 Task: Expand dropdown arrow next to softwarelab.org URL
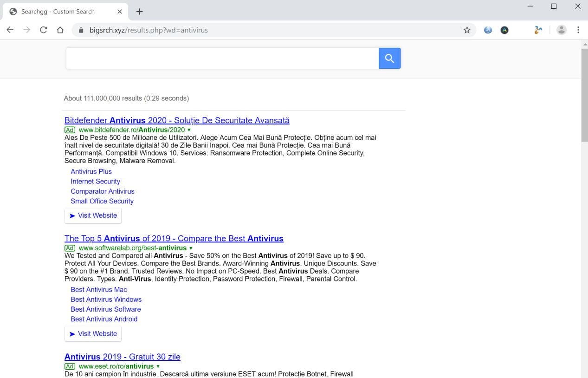tap(191, 248)
